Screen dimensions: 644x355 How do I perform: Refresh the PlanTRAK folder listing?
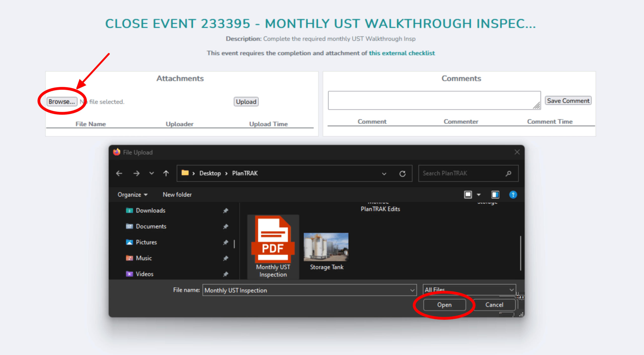click(403, 173)
